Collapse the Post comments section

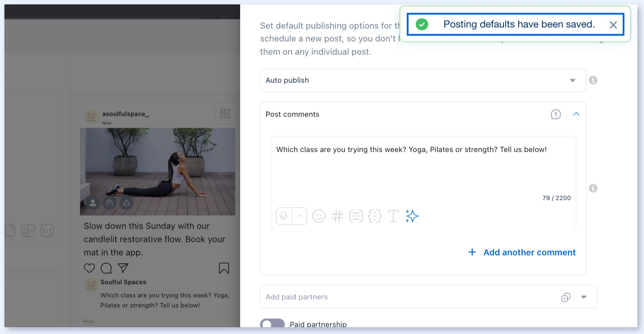(x=576, y=114)
